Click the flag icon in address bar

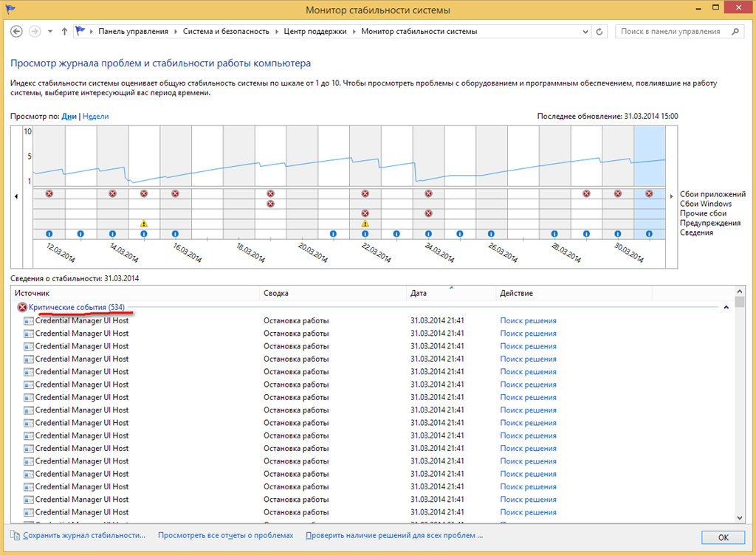click(80, 31)
